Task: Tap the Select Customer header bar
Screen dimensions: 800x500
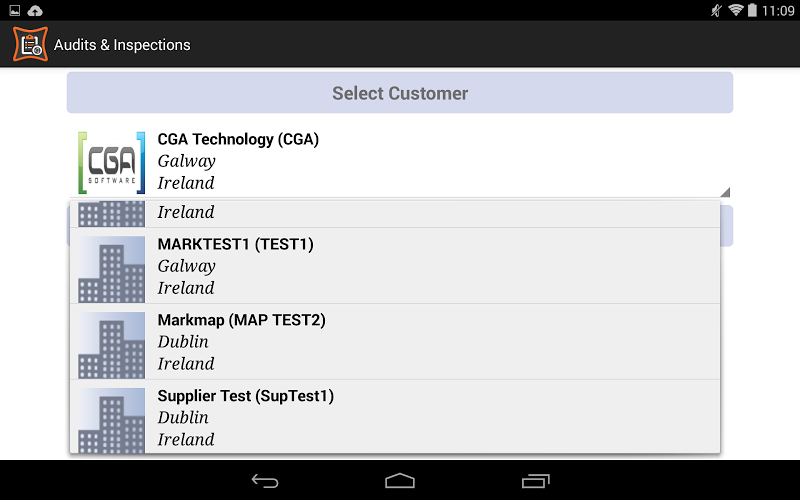Action: (x=400, y=92)
